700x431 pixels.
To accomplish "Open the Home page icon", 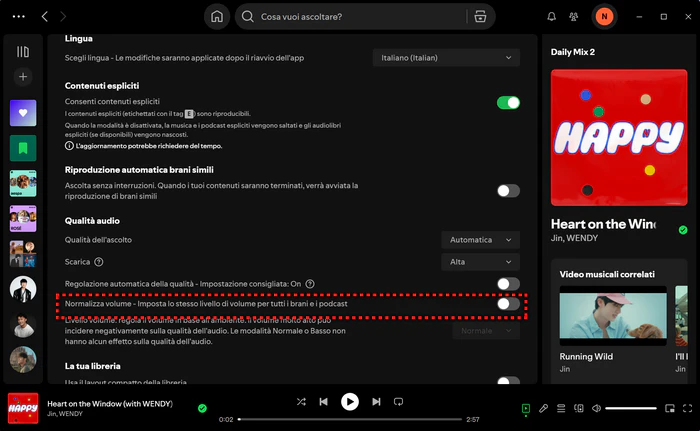I will (217, 17).
